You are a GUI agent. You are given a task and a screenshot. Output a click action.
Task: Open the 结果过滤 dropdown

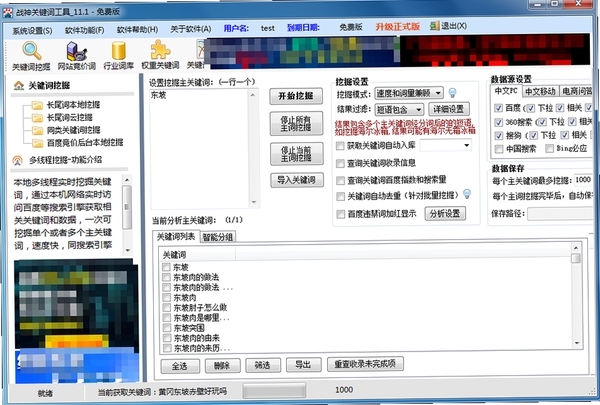399,110
